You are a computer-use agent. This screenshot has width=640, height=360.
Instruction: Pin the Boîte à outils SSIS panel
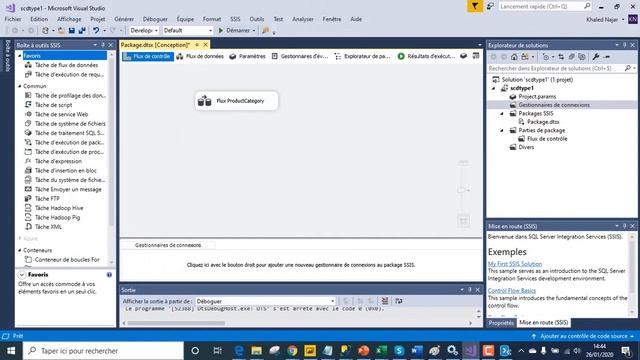coord(103,45)
